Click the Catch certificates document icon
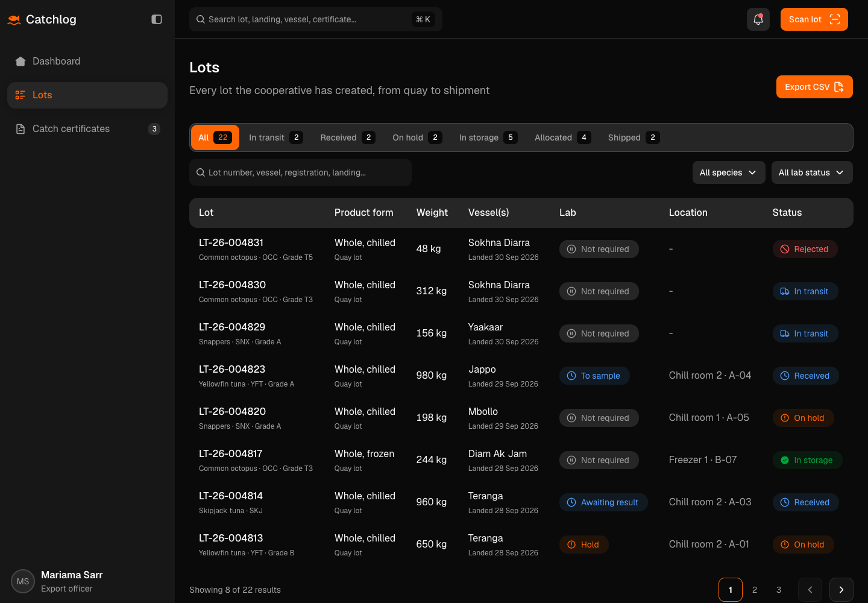This screenshot has height=603, width=868. (20, 129)
